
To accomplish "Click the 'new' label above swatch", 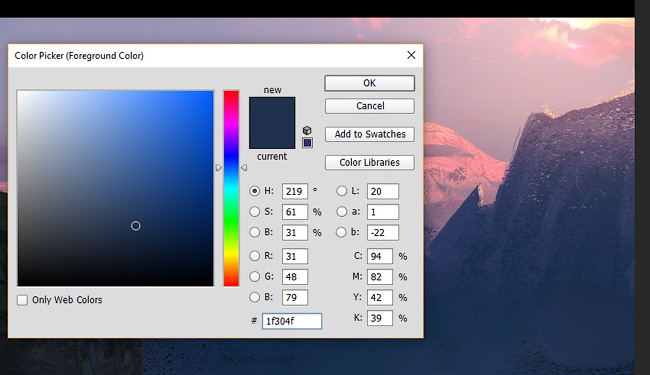I will point(272,90).
